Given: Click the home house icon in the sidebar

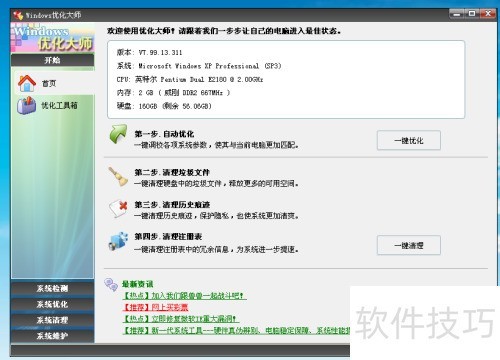Looking at the screenshot, I should 27,83.
